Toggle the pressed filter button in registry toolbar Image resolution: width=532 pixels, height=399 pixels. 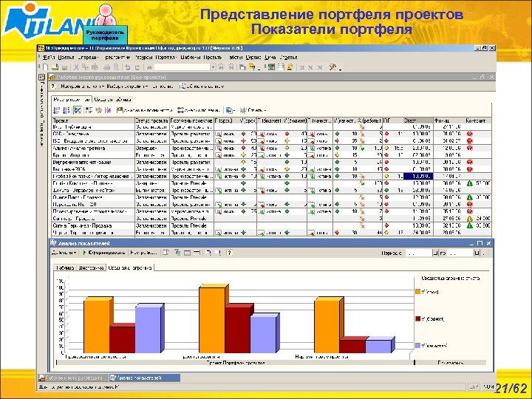click(78, 110)
